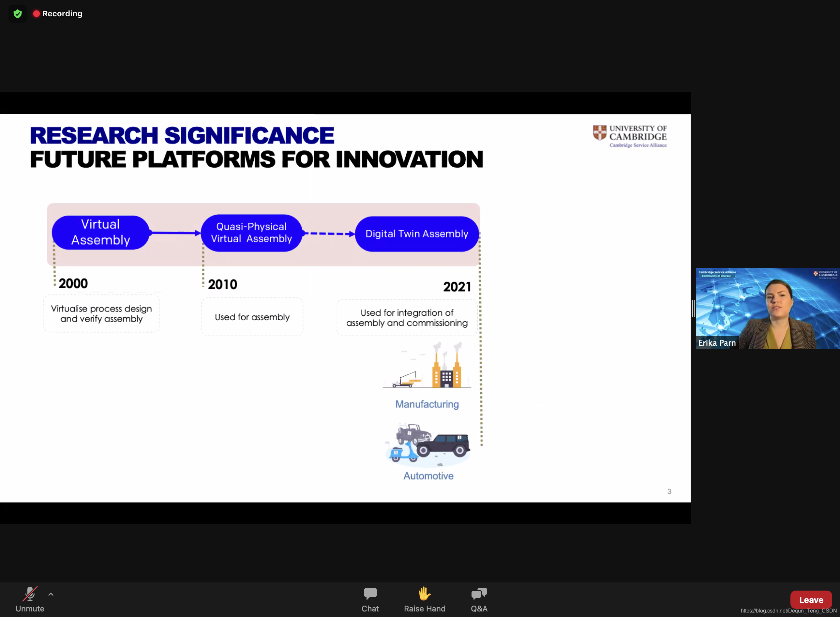The height and width of the screenshot is (617, 840).
Task: Click the Digital Twin Assembly node
Action: (x=416, y=234)
